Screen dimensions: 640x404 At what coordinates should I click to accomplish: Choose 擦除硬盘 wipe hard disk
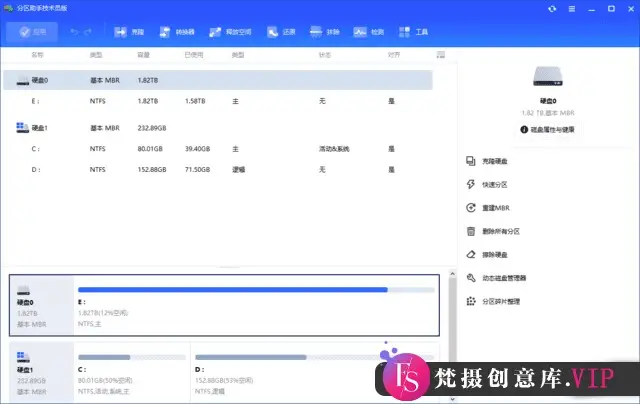coord(487,255)
